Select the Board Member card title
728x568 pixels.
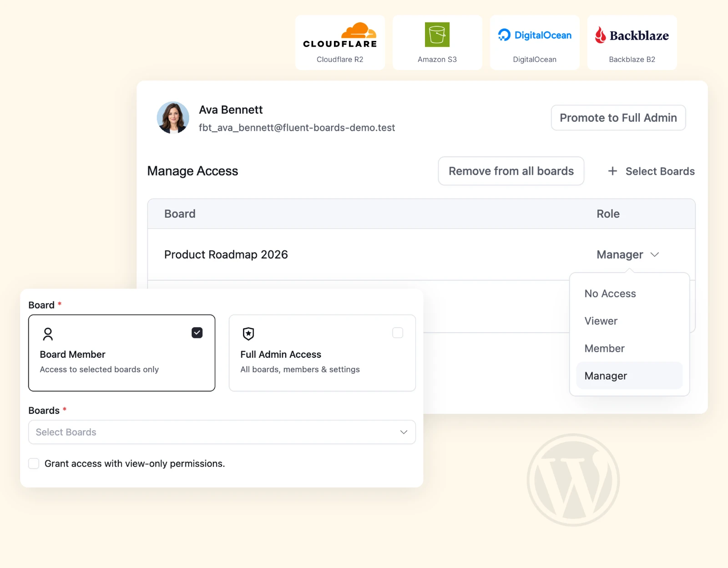[x=72, y=354]
